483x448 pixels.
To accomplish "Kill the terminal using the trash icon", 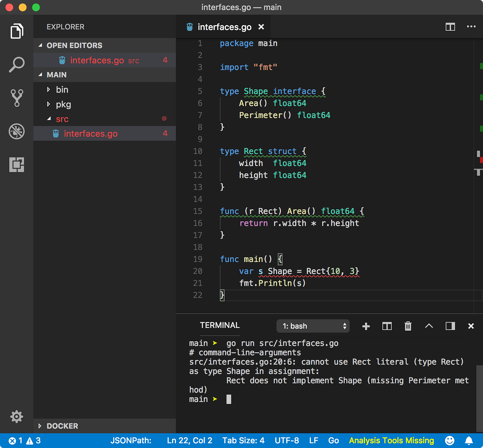I will coord(408,326).
